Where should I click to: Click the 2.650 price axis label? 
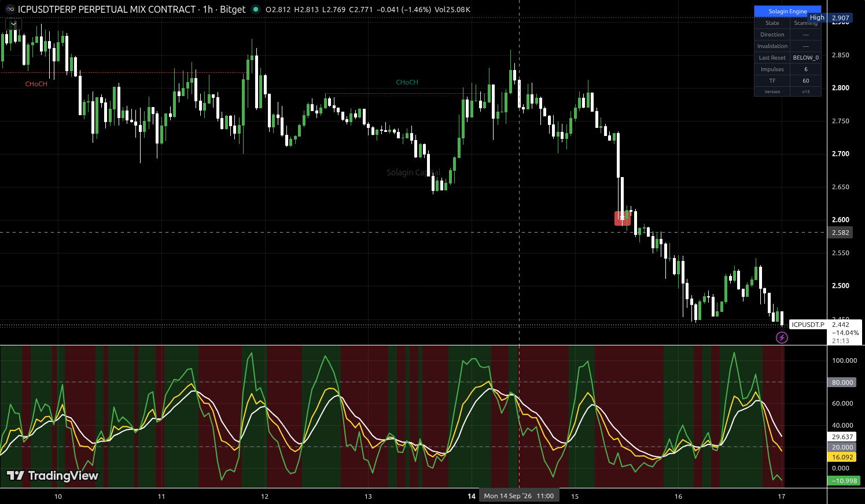click(x=841, y=187)
